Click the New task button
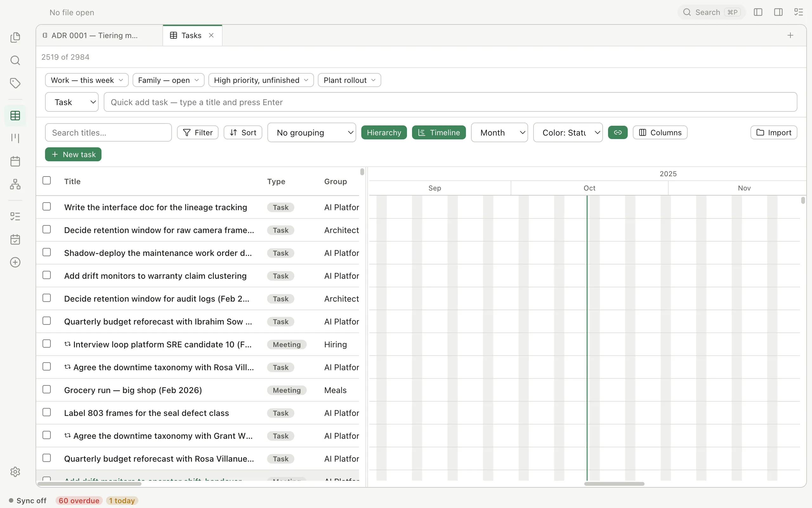The width and height of the screenshot is (812, 508). pyautogui.click(x=73, y=154)
